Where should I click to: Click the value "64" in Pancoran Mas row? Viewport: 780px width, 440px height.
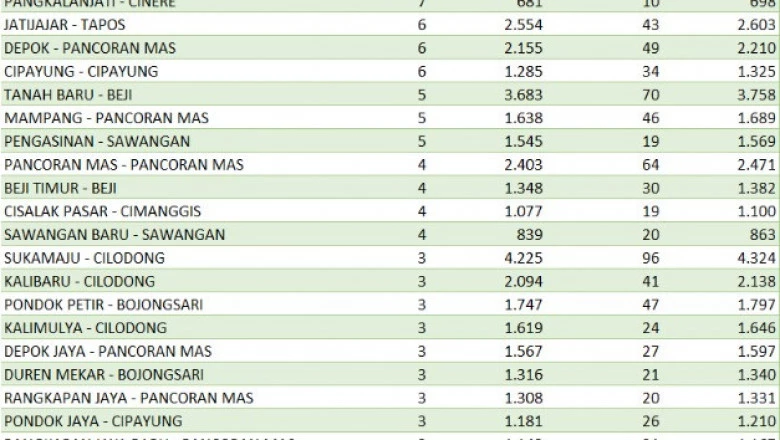tap(651, 165)
